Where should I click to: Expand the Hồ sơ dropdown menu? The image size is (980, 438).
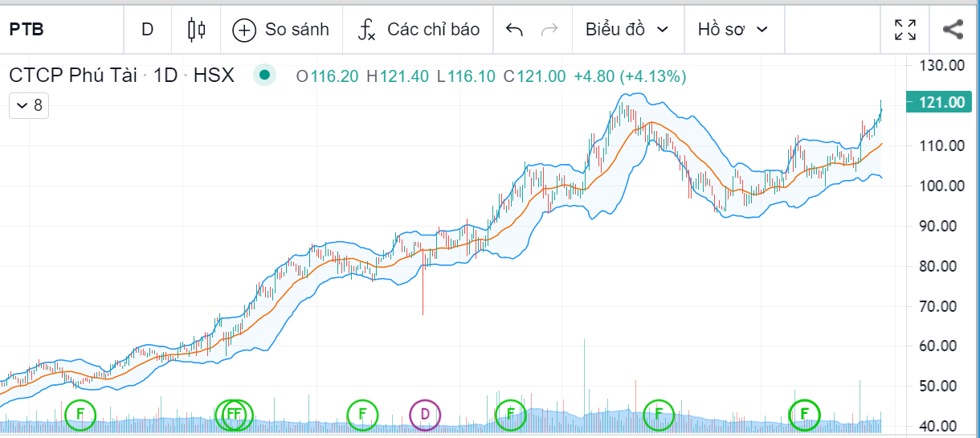pyautogui.click(x=733, y=30)
